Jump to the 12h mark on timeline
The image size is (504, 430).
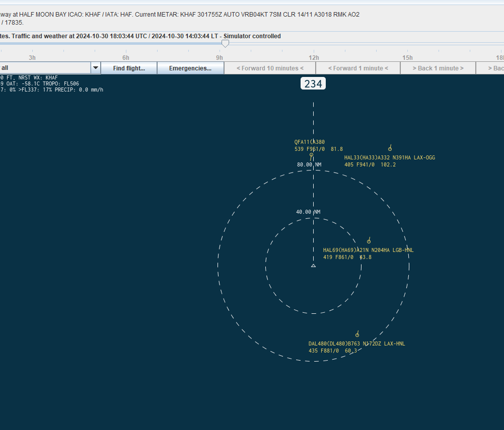tap(314, 57)
